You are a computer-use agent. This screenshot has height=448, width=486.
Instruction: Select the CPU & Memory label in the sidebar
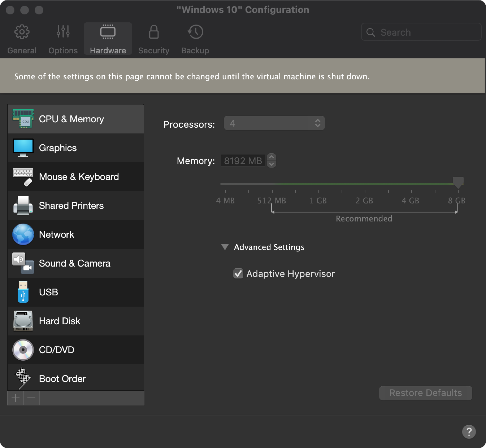click(71, 119)
